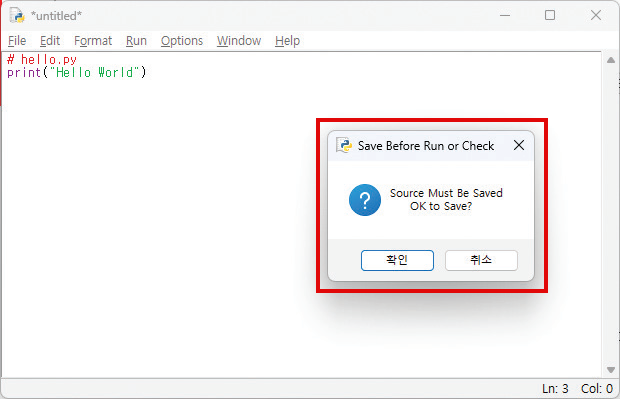The width and height of the screenshot is (620, 399).
Task: Click the 'Ln: 3' status bar indicator
Action: click(x=555, y=389)
